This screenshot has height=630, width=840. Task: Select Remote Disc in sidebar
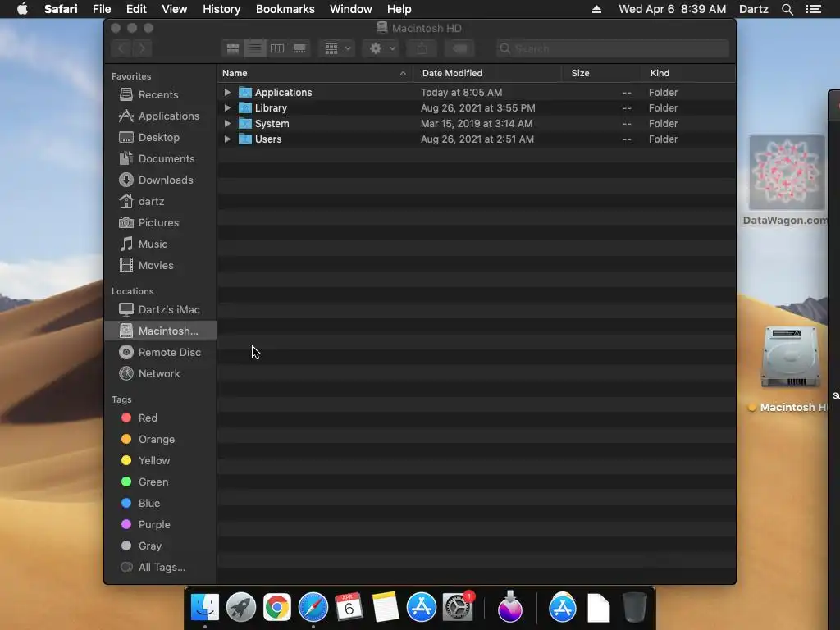(161, 352)
